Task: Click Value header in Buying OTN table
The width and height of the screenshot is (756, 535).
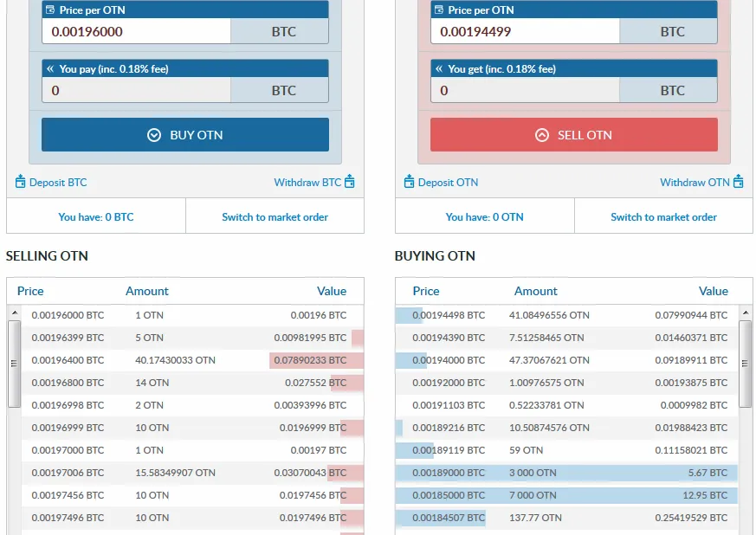Action: tap(713, 291)
